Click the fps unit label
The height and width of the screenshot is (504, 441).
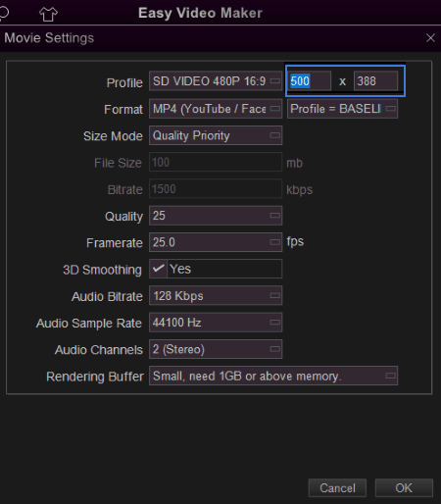[x=295, y=242]
